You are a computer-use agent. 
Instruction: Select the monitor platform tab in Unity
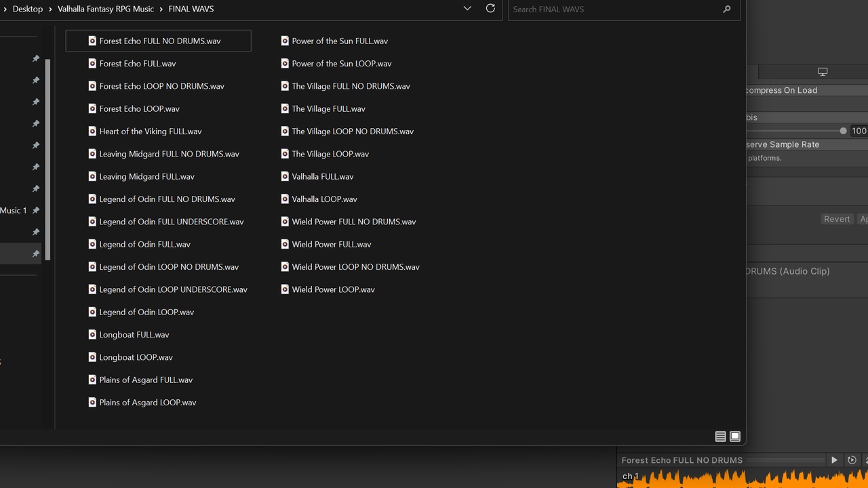(823, 72)
